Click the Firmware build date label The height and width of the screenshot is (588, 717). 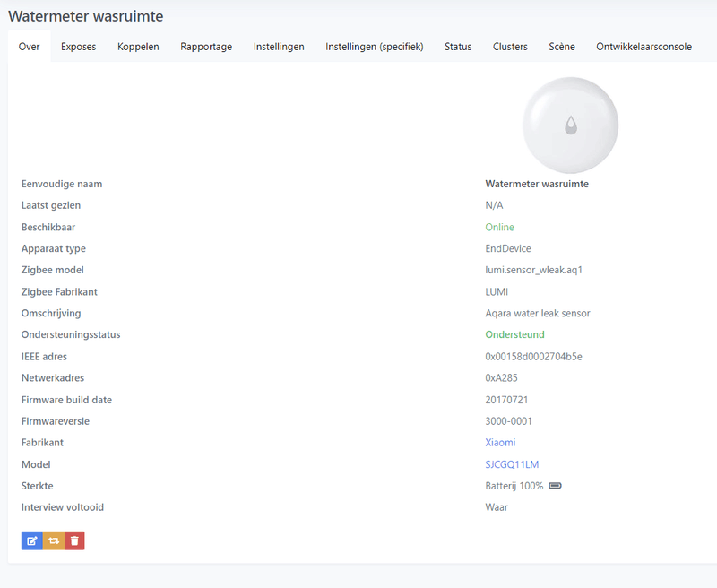click(66, 400)
